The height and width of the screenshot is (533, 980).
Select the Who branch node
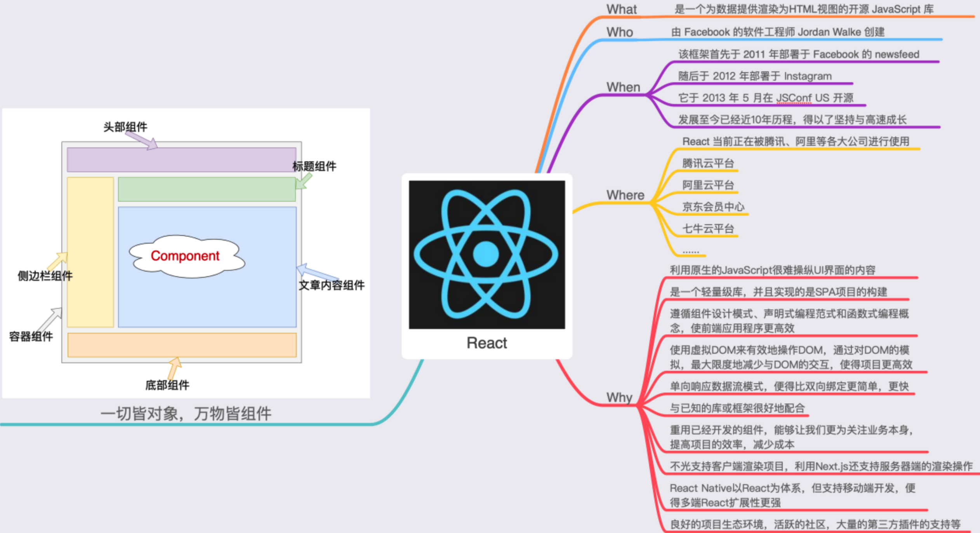[x=620, y=32]
